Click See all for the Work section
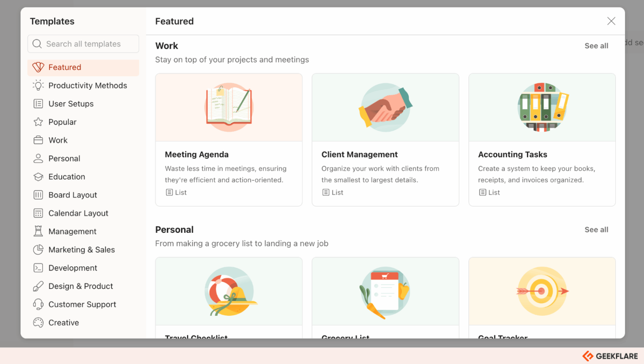This screenshot has width=644, height=364. [596, 46]
